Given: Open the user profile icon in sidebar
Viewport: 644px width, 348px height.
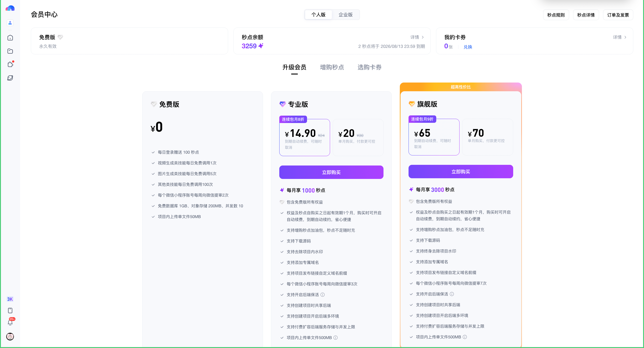Looking at the screenshot, I should [10, 23].
